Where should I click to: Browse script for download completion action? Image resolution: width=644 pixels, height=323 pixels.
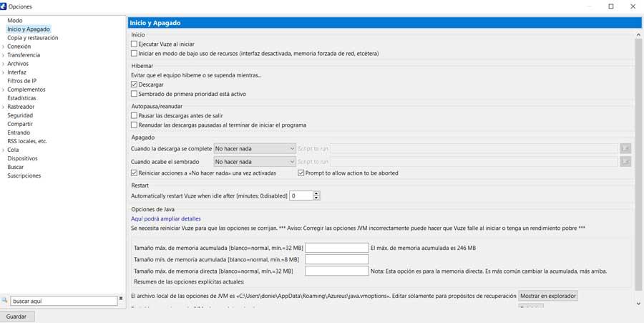(625, 148)
